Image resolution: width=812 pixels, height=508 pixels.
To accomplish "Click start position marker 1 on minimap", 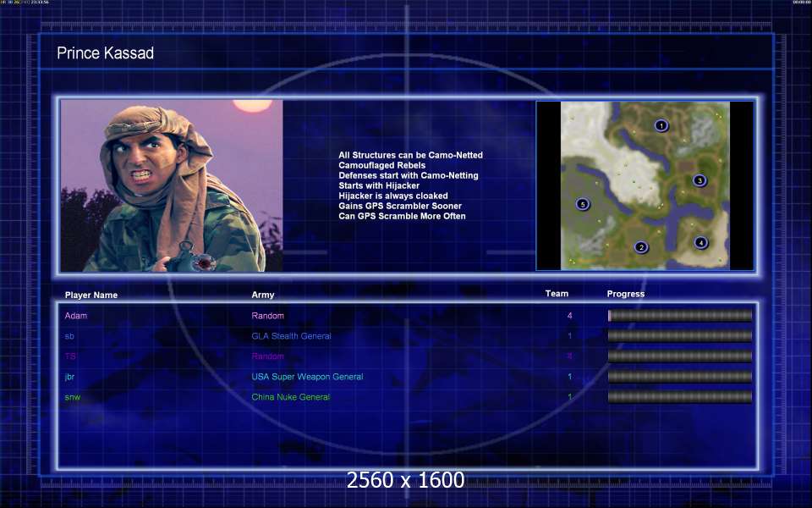I will 661,125.
